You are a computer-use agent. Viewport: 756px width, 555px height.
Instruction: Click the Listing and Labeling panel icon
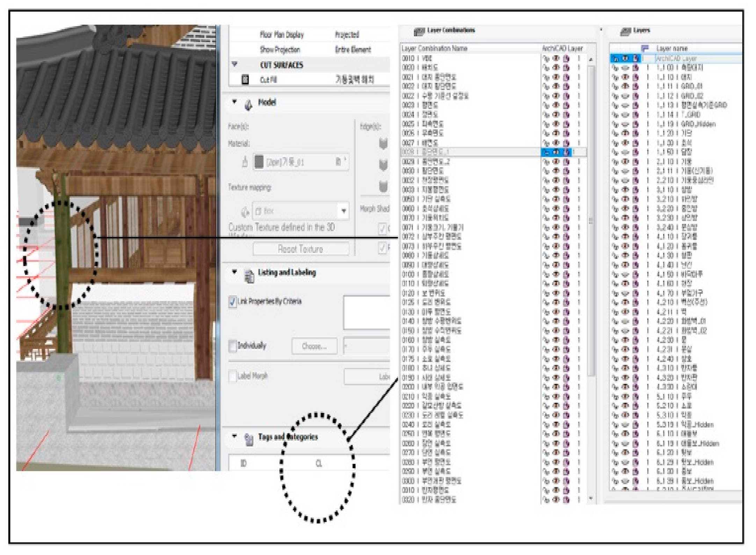click(x=249, y=276)
